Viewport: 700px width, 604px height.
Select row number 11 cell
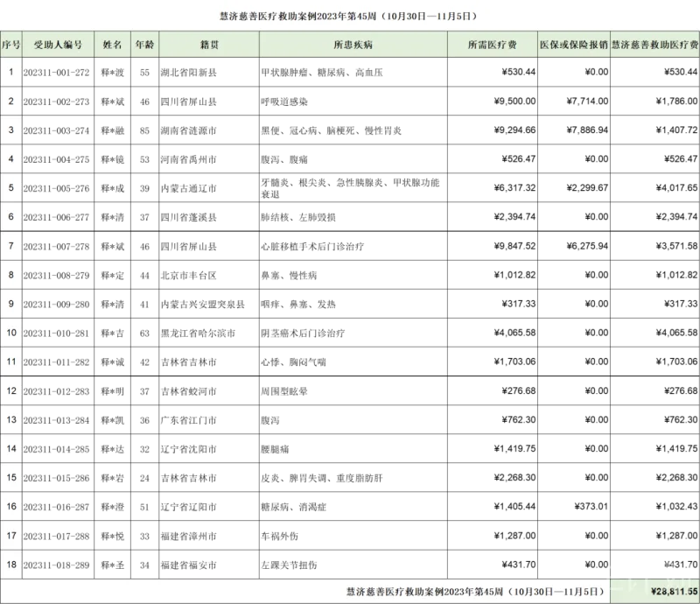coord(10,362)
